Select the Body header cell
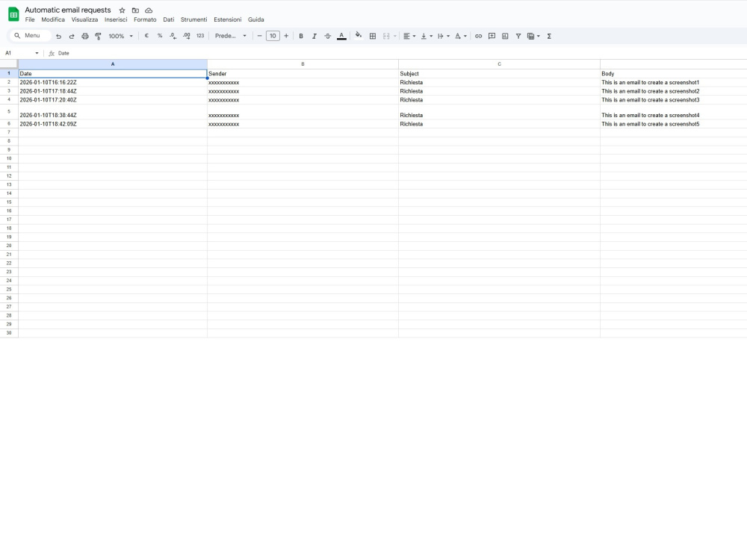Viewport: 747px width, 560px height. coord(674,74)
